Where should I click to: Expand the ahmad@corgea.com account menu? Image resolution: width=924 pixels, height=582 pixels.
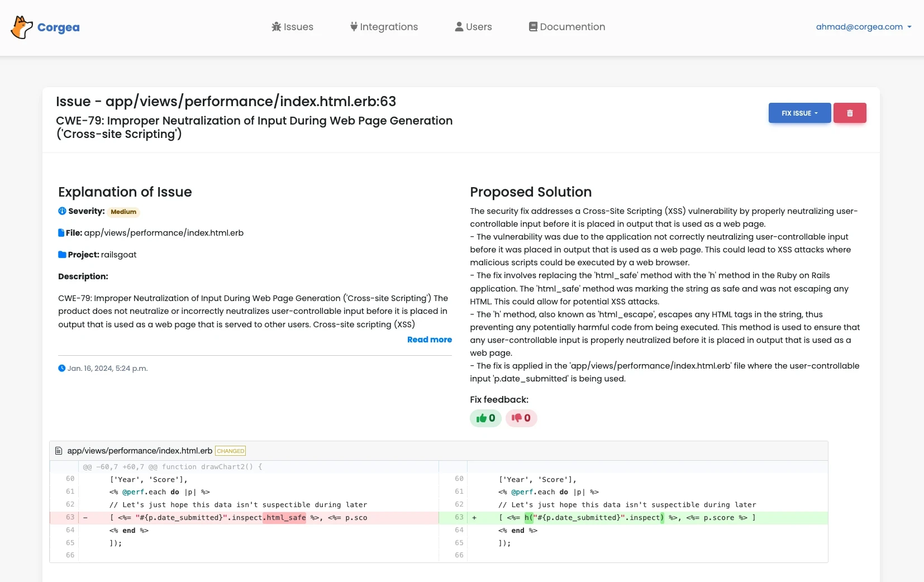pyautogui.click(x=863, y=27)
